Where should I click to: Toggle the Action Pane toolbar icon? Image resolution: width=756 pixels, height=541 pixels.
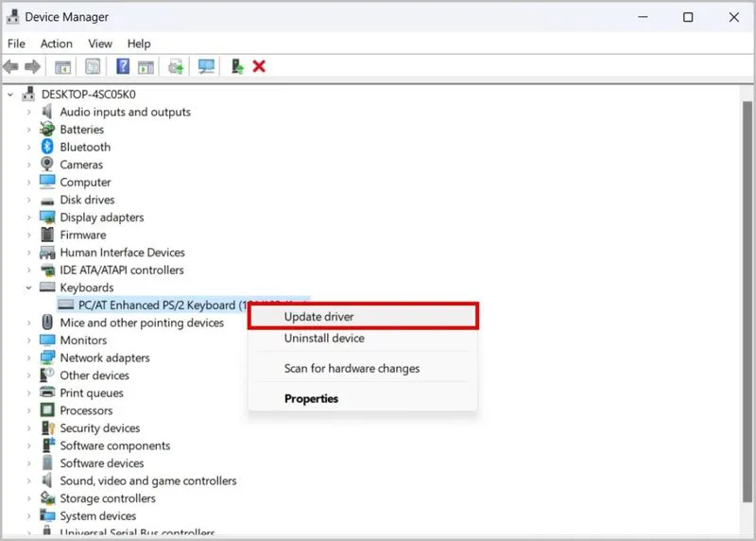pos(146,66)
